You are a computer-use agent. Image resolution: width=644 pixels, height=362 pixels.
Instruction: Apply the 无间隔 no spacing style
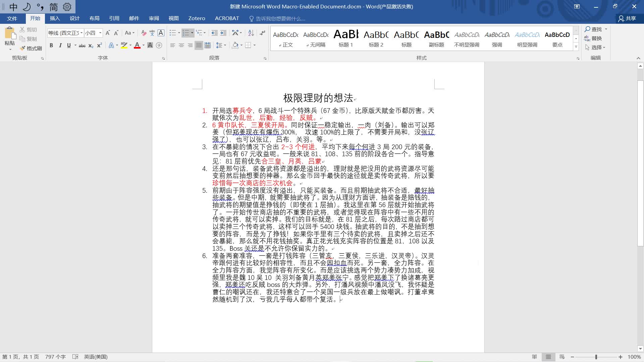tap(316, 39)
